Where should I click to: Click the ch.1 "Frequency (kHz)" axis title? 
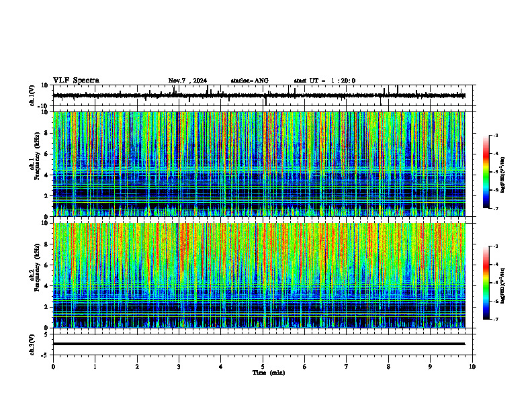[x=38, y=156]
